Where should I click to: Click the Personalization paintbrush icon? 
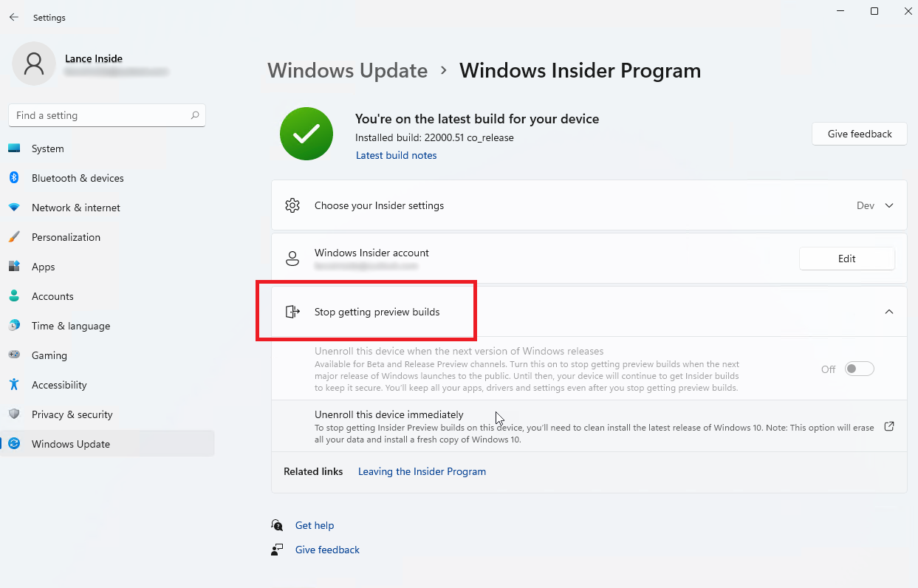point(14,237)
